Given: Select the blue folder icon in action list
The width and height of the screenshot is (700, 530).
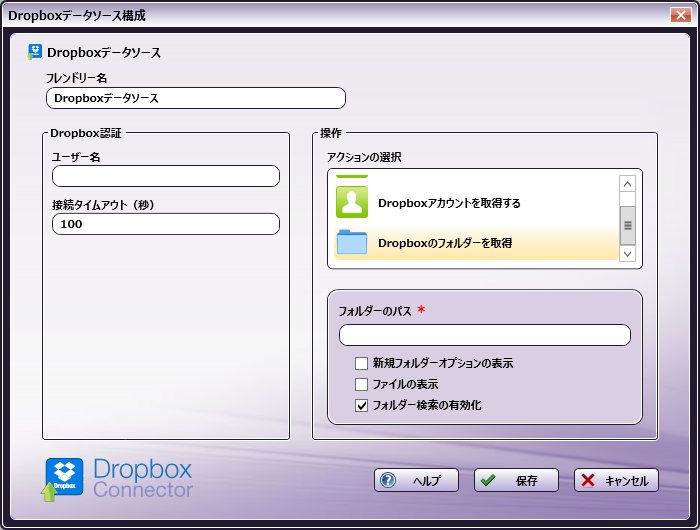Looking at the screenshot, I should tap(352, 242).
